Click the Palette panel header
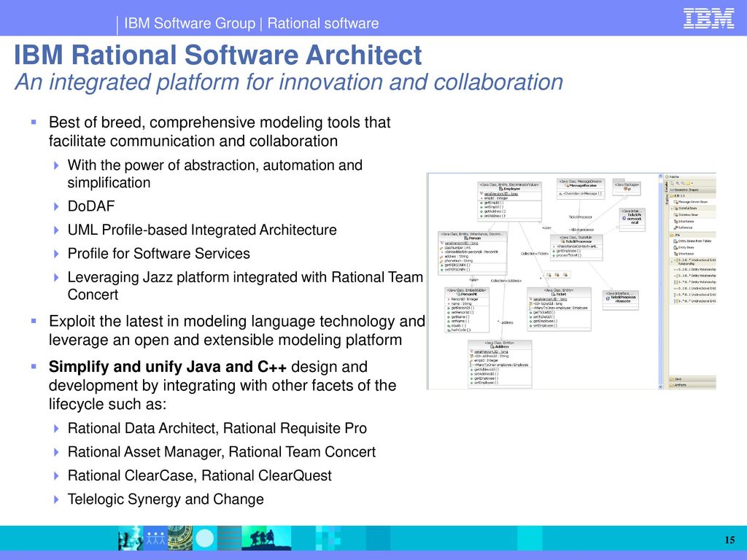Viewport: 747px width, 560px height. pos(691,176)
